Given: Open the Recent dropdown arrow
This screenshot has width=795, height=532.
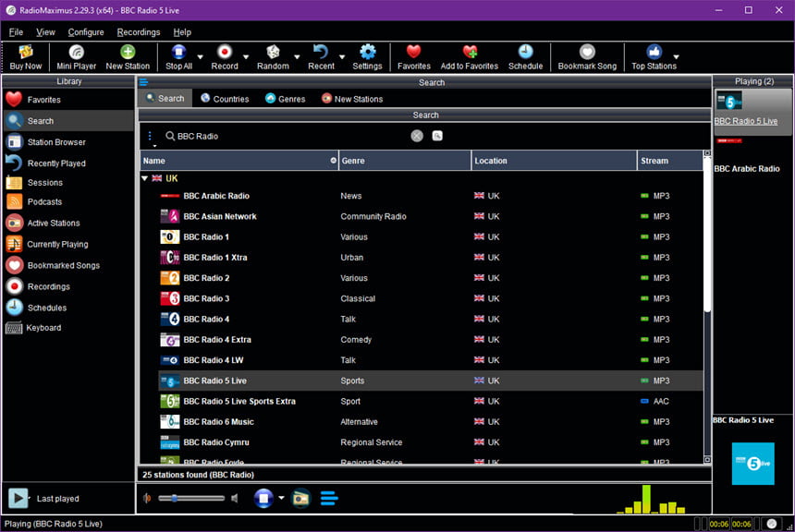Looking at the screenshot, I should click(x=342, y=57).
